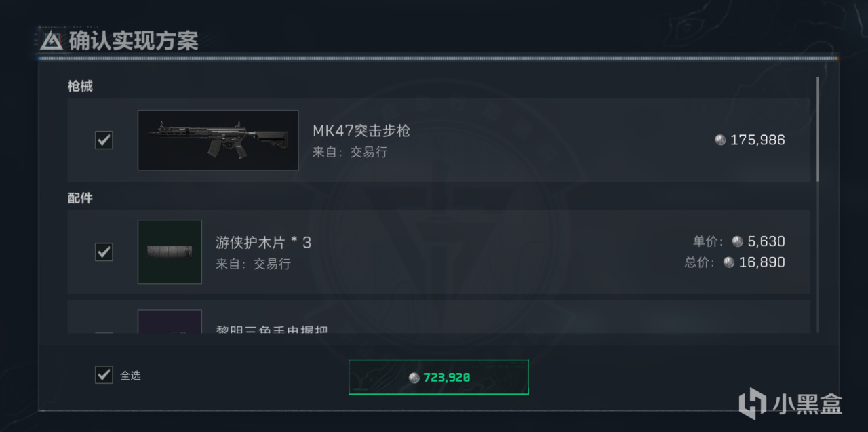Click the 配件 section header
The width and height of the screenshot is (868, 432).
[80, 199]
